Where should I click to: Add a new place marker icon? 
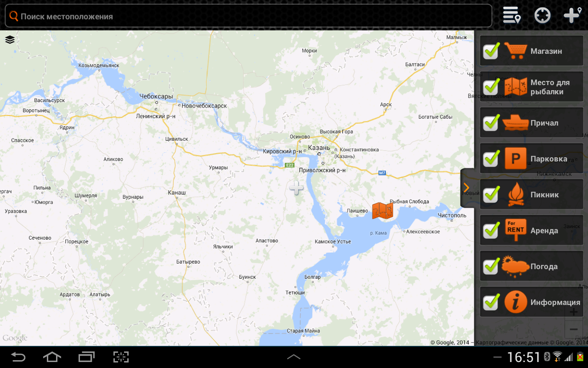[573, 15]
